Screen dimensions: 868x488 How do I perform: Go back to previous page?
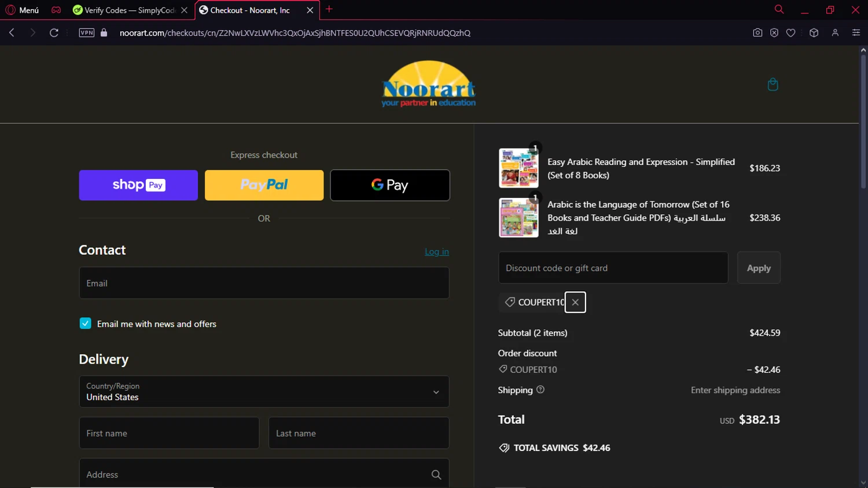tap(12, 33)
